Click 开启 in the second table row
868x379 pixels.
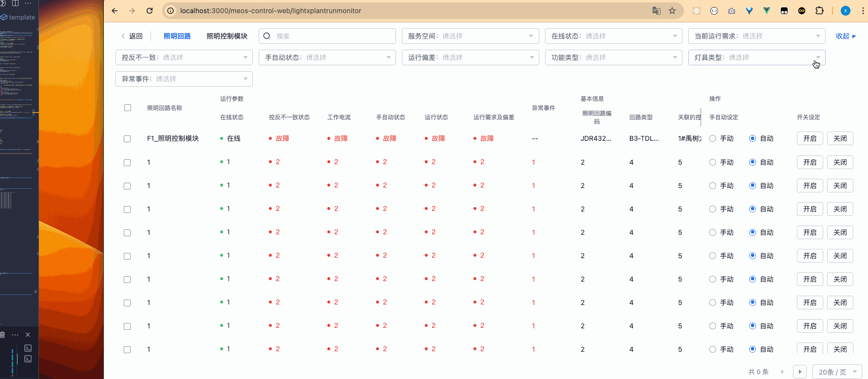(x=810, y=162)
